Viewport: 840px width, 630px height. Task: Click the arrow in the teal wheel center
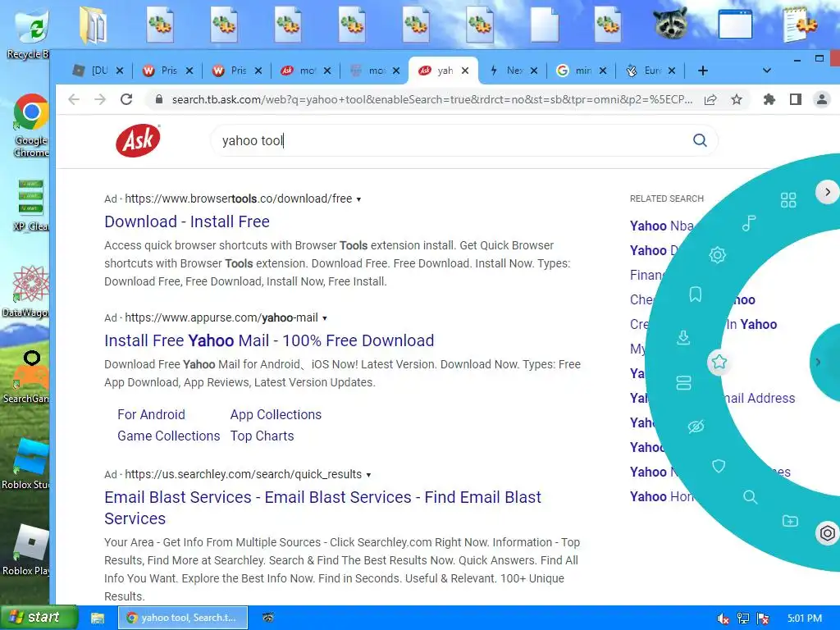(x=818, y=362)
